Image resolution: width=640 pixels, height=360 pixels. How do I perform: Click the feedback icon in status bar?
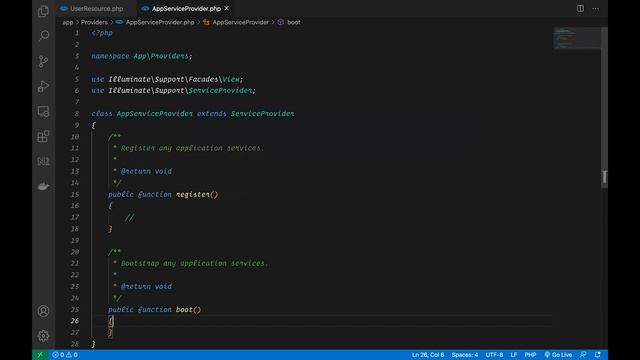[x=583, y=355]
